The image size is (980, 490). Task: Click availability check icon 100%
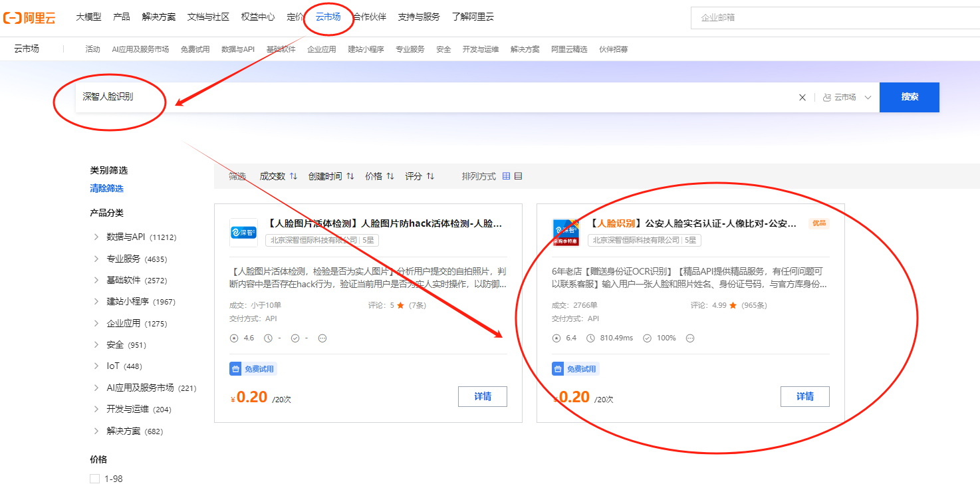tap(647, 338)
